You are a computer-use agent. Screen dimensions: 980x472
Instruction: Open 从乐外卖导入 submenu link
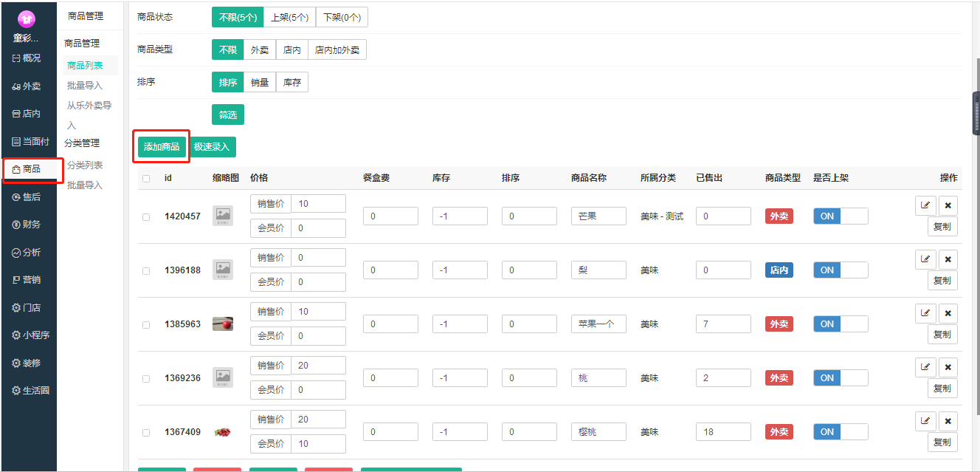89,115
